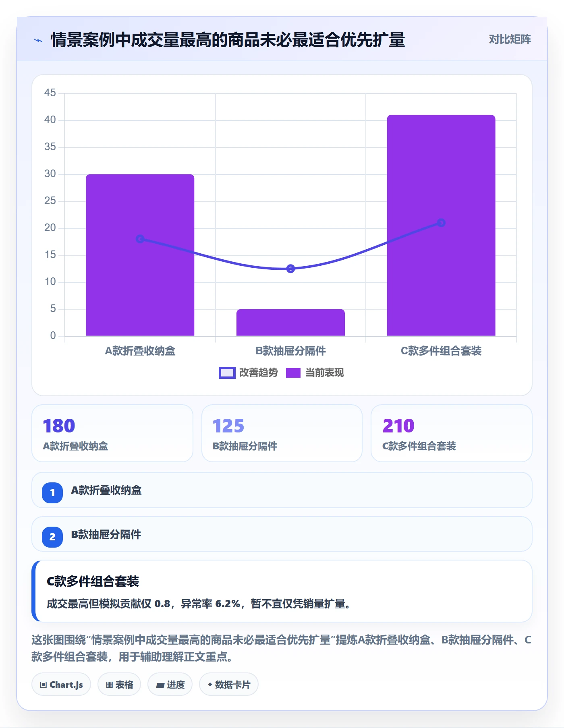Toggle the 当前表现 purple legend swatch
Viewport: 564px width, 728px height.
293,373
